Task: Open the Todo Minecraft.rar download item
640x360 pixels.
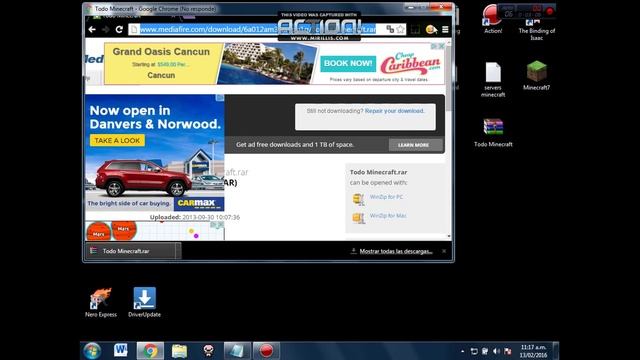Action: click(131, 251)
